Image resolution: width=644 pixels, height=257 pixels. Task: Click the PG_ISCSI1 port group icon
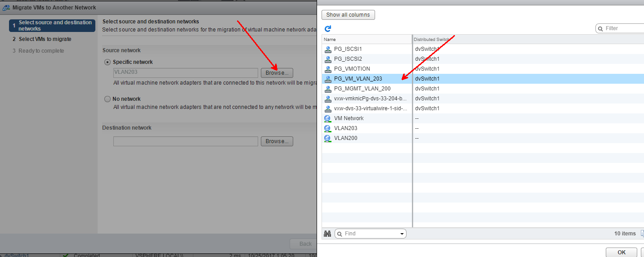coord(328,49)
